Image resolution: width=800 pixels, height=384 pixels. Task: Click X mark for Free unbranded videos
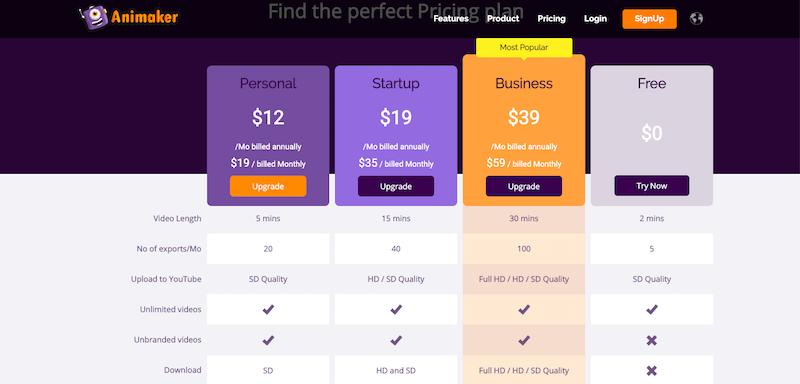(x=652, y=340)
